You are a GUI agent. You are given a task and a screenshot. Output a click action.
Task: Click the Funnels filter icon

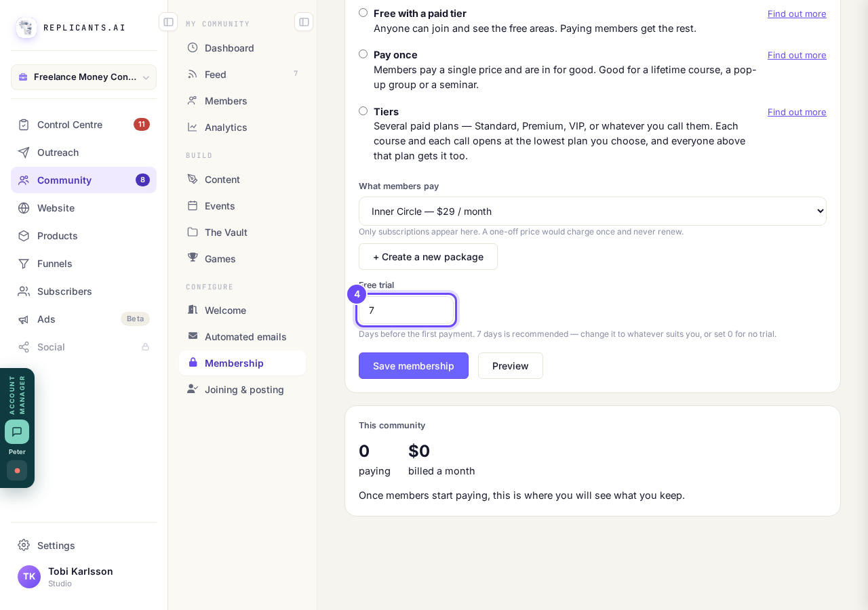24,264
